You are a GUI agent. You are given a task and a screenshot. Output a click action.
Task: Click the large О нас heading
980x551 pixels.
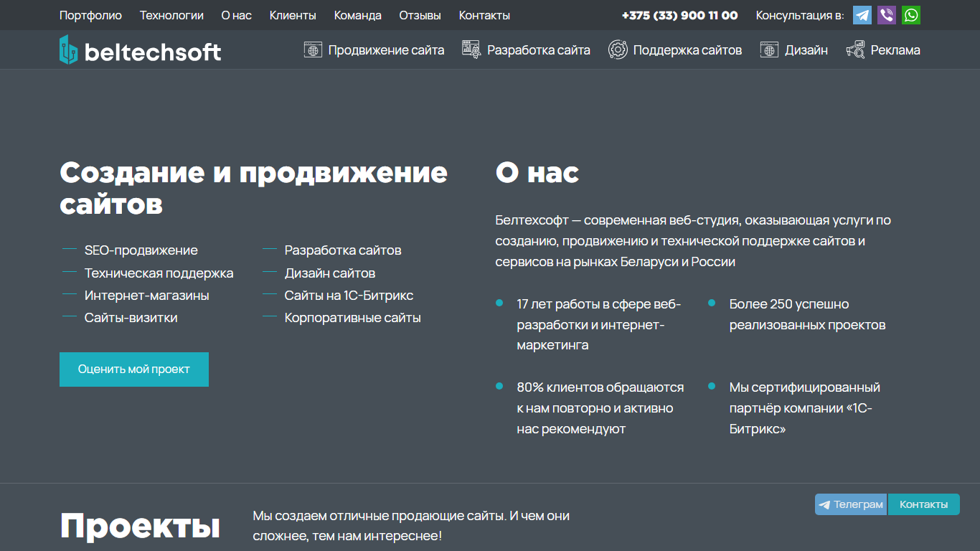click(x=537, y=173)
